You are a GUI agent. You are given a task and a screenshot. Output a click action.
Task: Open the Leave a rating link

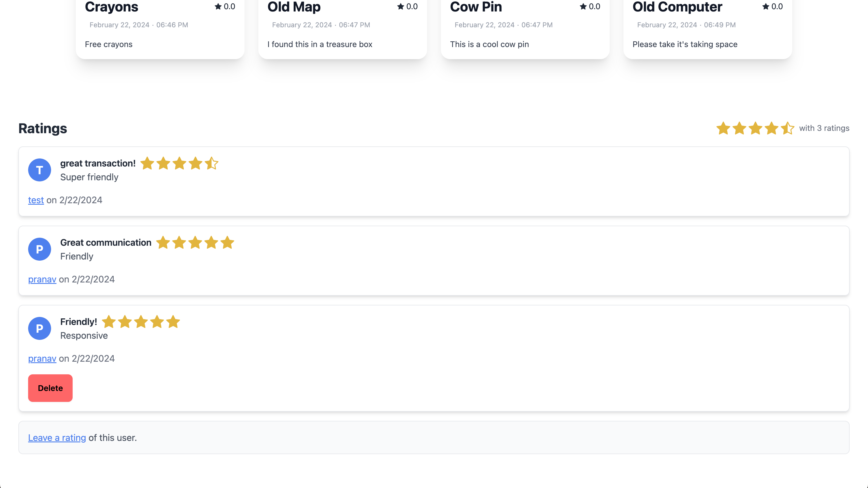(x=57, y=437)
